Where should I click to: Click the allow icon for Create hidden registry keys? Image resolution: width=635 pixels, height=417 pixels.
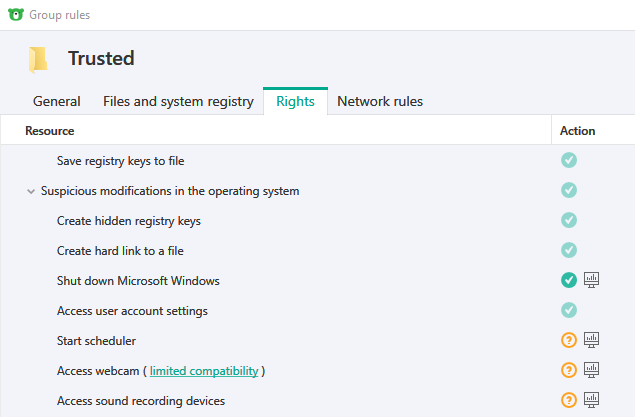[x=569, y=220]
